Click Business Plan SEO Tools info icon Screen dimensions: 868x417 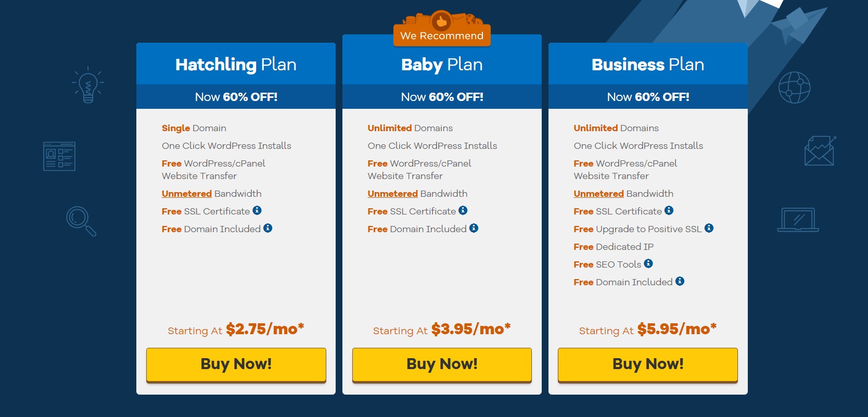pyautogui.click(x=648, y=263)
